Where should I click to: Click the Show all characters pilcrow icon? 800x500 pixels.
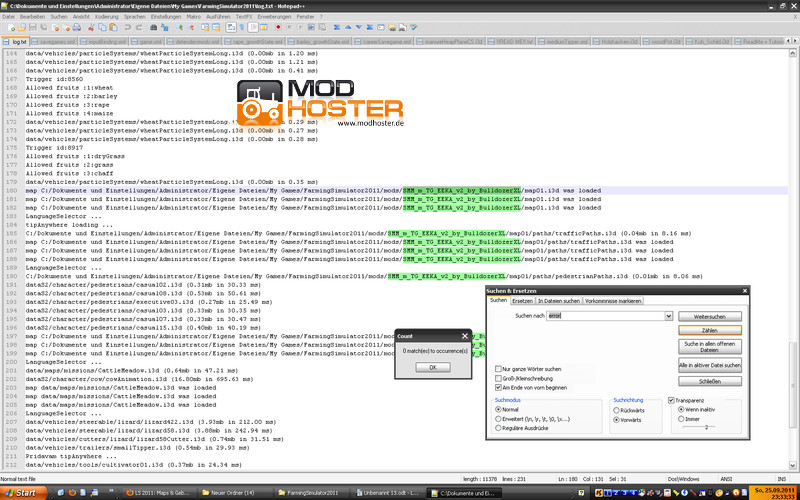click(x=242, y=28)
